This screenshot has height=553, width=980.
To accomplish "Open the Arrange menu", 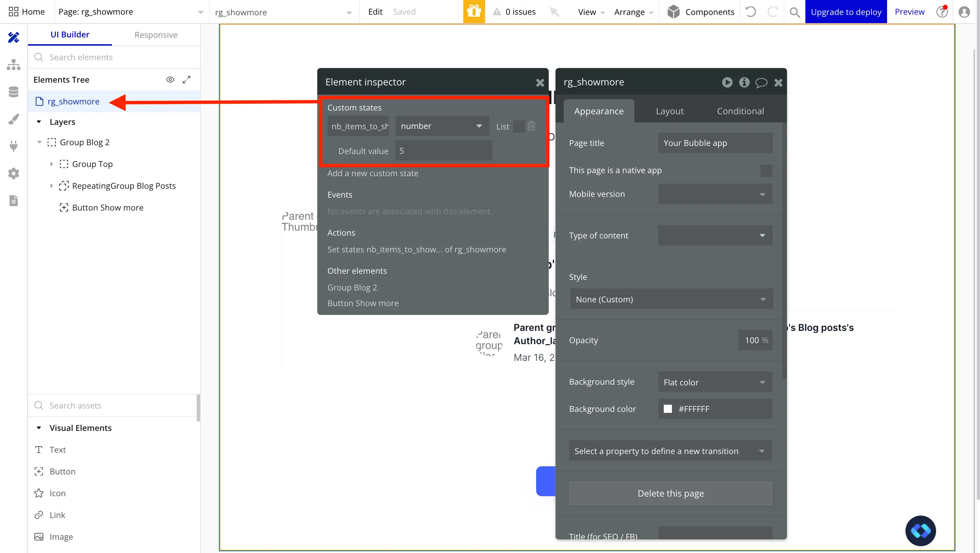I will (634, 12).
